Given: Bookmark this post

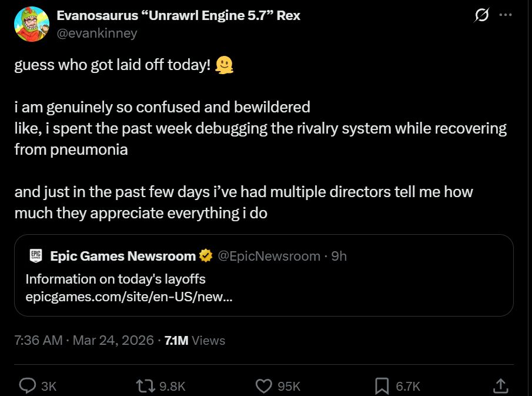Looking at the screenshot, I should 382,385.
